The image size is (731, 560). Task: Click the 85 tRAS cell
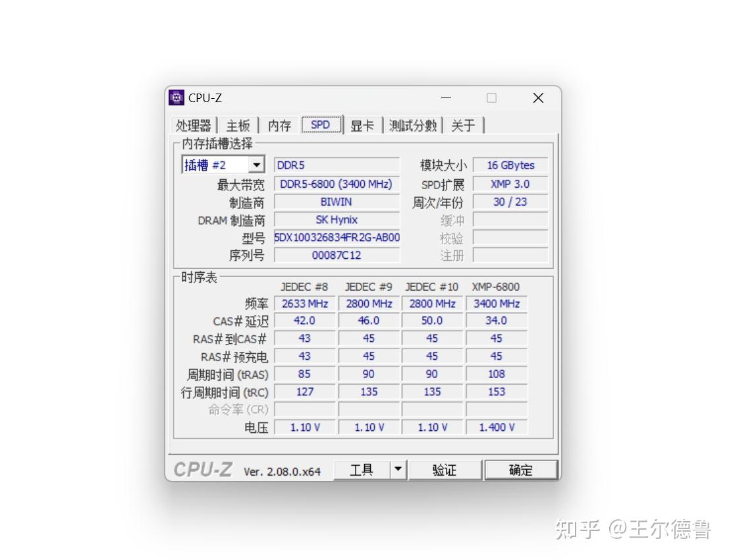305,374
